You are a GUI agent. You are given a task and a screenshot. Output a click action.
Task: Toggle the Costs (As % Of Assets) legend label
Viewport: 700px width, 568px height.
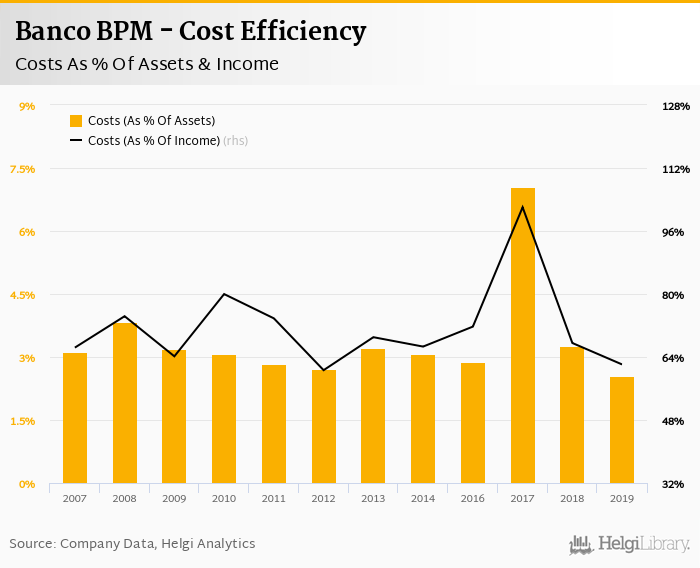point(151,121)
